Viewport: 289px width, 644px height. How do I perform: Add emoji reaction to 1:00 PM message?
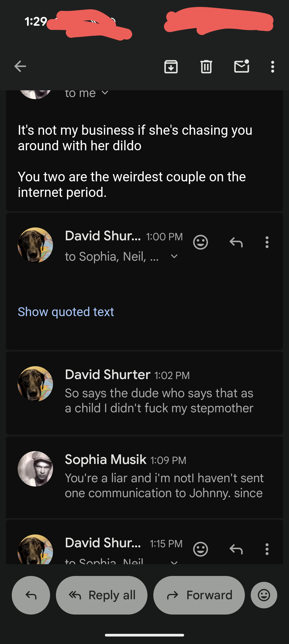pyautogui.click(x=200, y=242)
